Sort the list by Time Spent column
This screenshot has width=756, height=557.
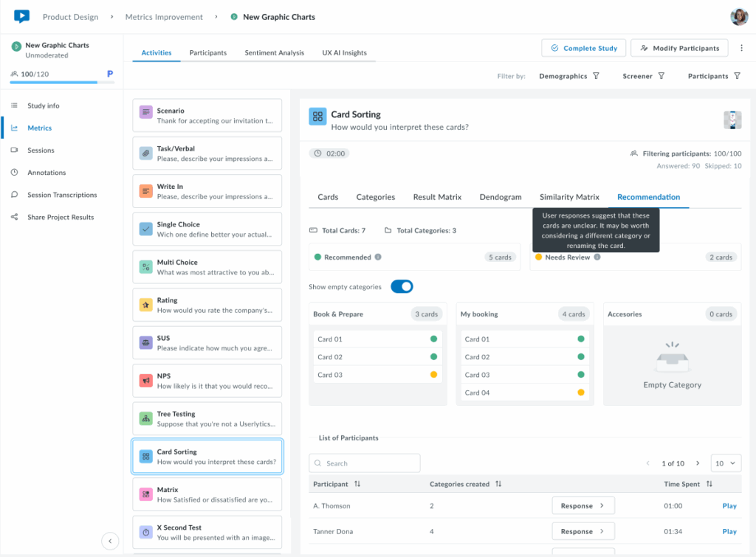[709, 484]
